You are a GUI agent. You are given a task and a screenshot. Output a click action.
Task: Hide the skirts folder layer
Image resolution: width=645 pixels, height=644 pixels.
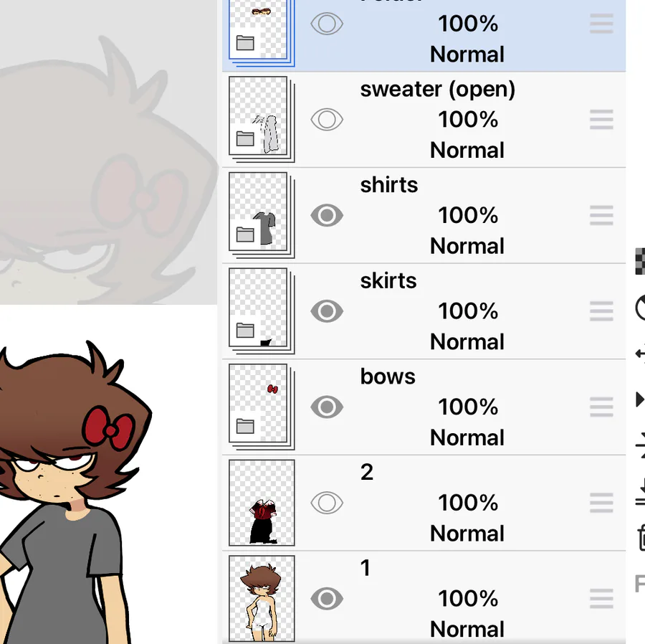327,311
